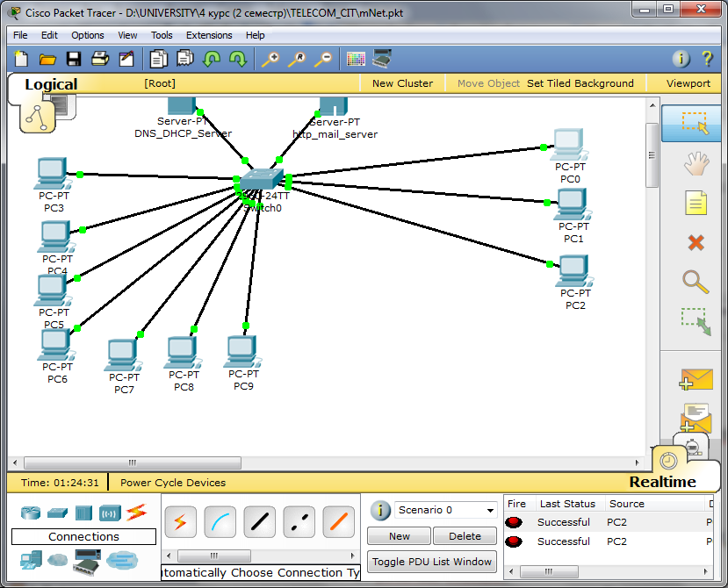Image resolution: width=728 pixels, height=588 pixels.
Task: Select the Routers device category
Action: pyautogui.click(x=31, y=513)
